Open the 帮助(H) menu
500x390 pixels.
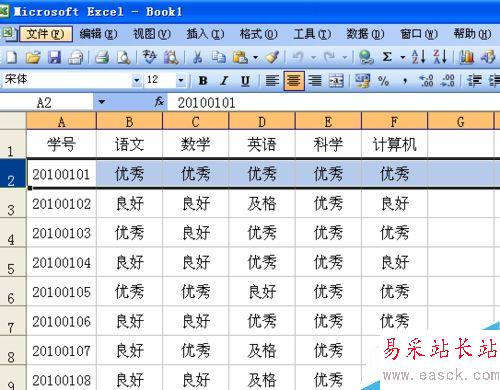[472, 34]
